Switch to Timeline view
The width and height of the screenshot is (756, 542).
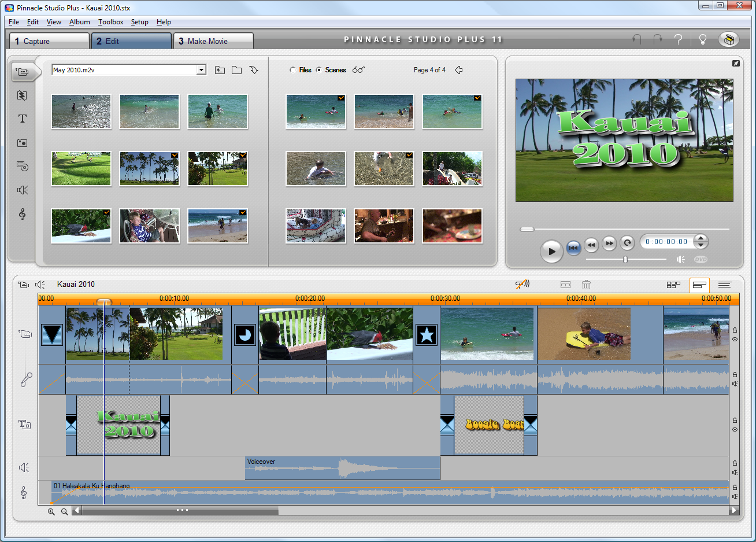click(x=699, y=285)
